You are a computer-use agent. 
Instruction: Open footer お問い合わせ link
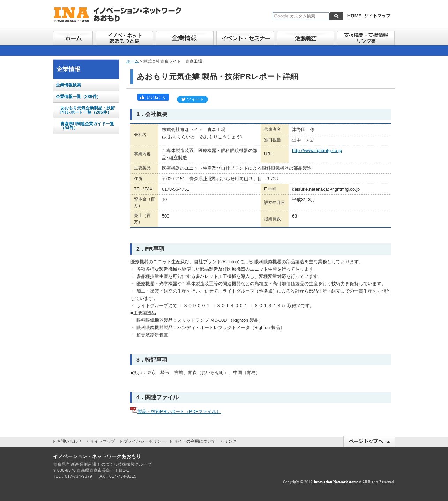click(69, 441)
